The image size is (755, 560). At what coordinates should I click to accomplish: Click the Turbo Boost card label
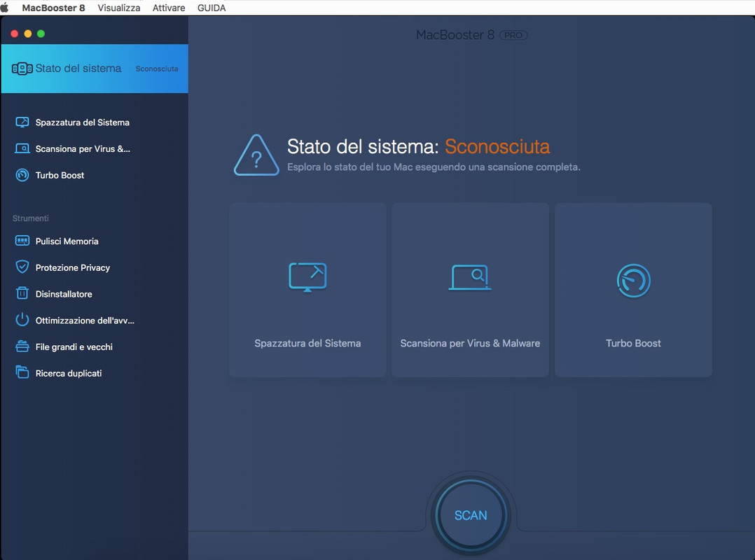[x=633, y=343]
